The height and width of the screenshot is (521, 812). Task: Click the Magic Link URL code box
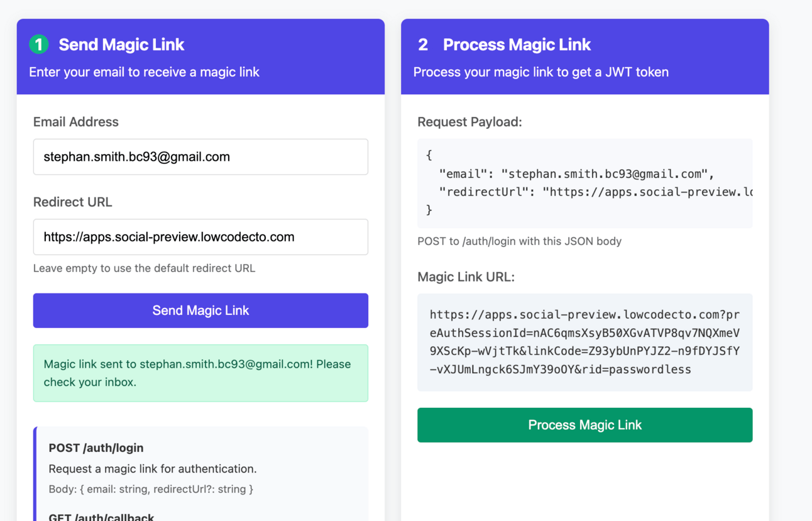(x=584, y=342)
